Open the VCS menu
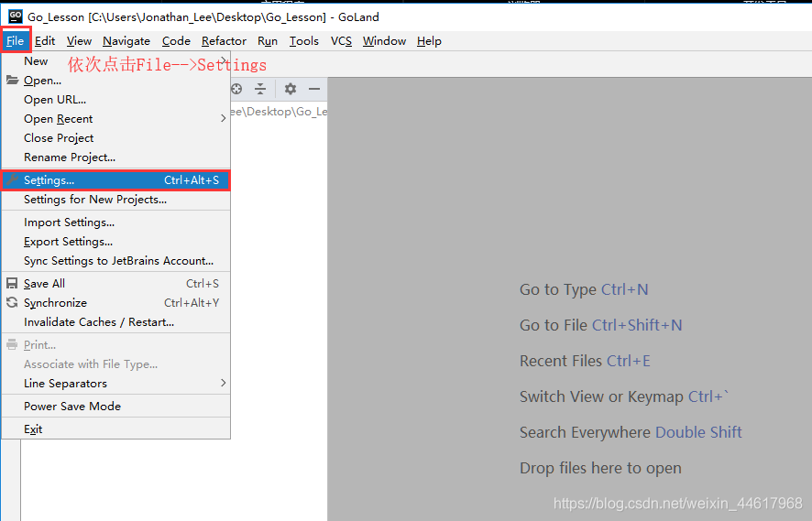 (341, 41)
